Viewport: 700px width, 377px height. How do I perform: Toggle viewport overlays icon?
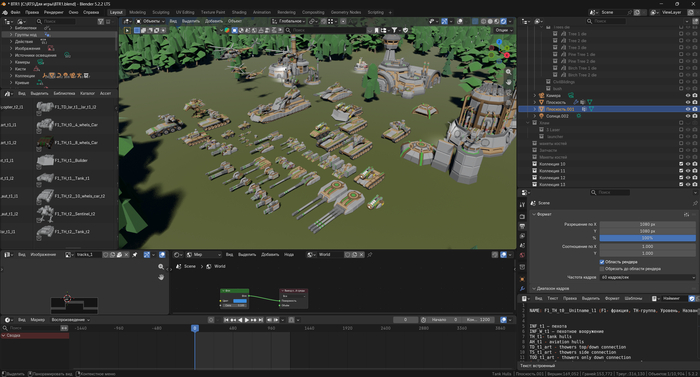pyautogui.click(x=460, y=21)
